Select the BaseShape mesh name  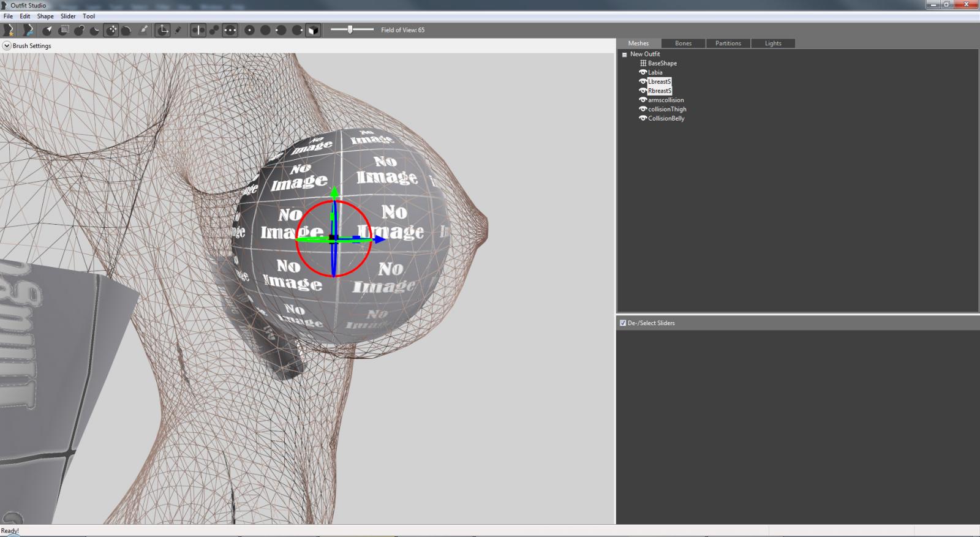point(663,63)
